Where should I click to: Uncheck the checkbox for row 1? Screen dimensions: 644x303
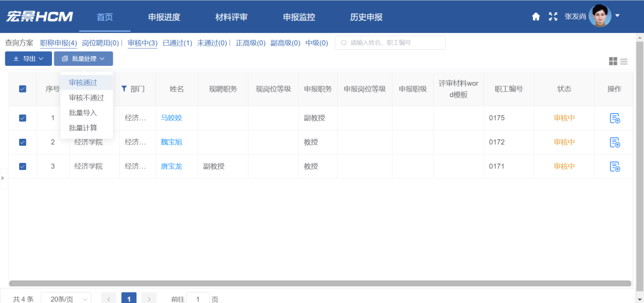(x=23, y=118)
